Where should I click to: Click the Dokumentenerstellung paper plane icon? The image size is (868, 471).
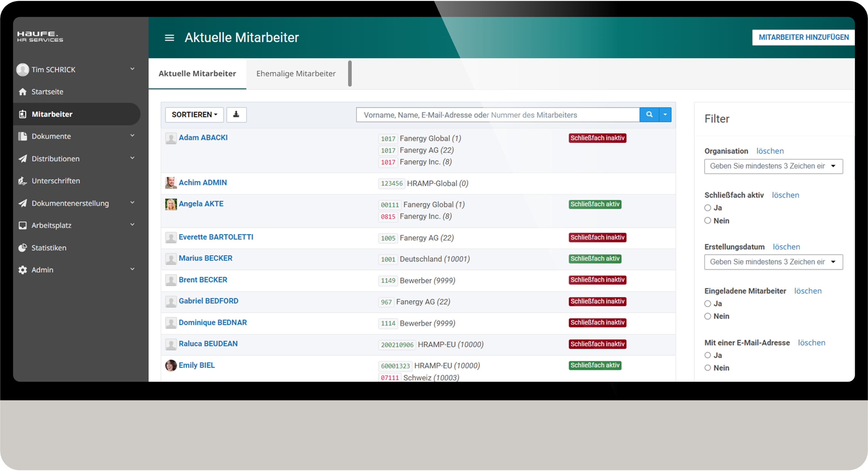pos(22,203)
